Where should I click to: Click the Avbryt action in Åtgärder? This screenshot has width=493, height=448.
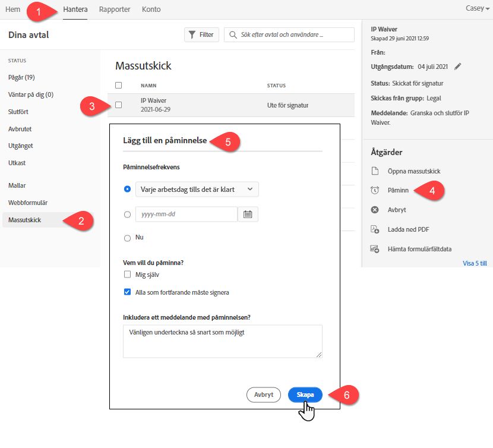[397, 210]
